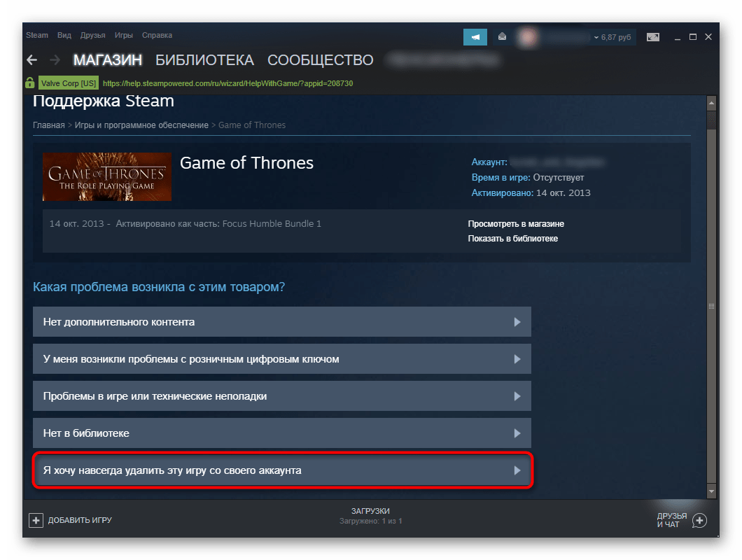The image size is (742, 560).
Task: Go forward with the right arrow icon
Action: (55, 60)
